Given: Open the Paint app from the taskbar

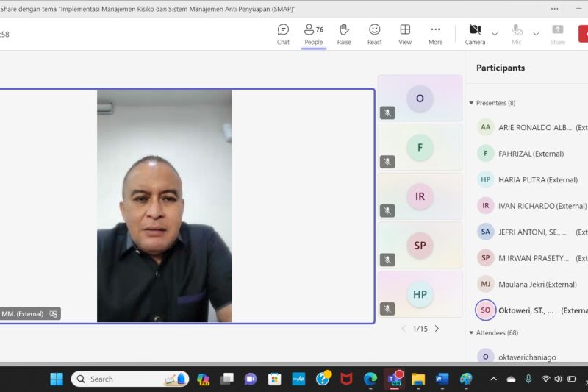Looking at the screenshot, I should pyautogui.click(x=466, y=379).
